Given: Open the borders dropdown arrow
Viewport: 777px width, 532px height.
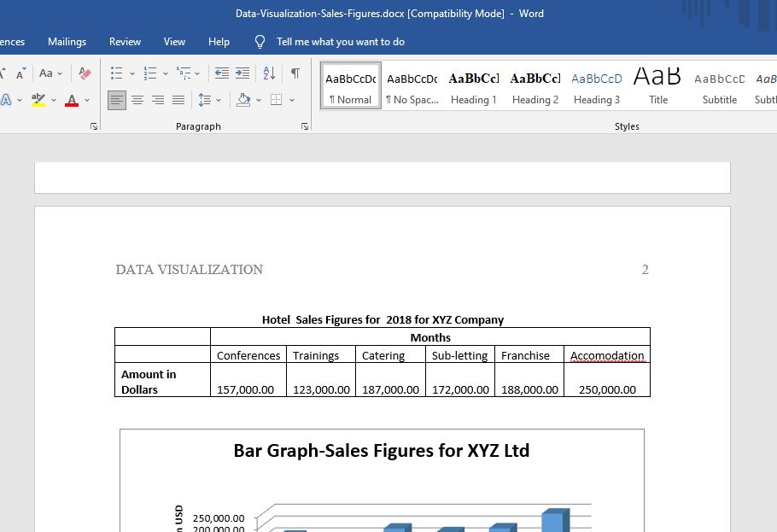Looking at the screenshot, I should (x=292, y=100).
